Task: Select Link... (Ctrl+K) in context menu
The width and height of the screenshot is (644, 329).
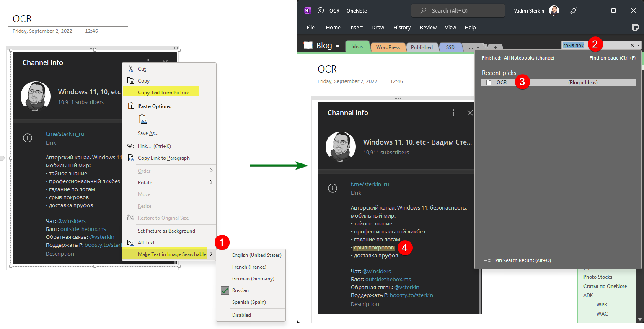Action: 169,146
